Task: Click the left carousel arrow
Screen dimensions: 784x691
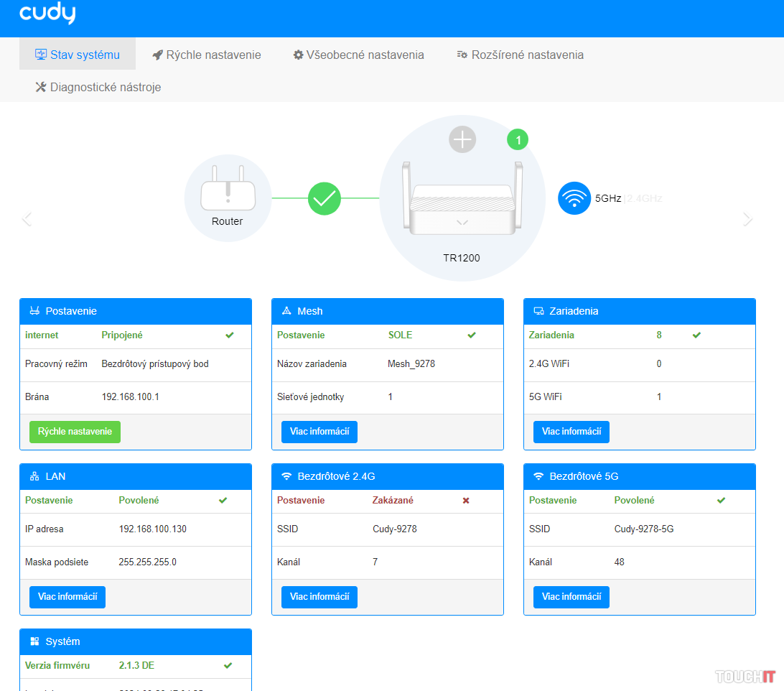Action: [x=27, y=219]
